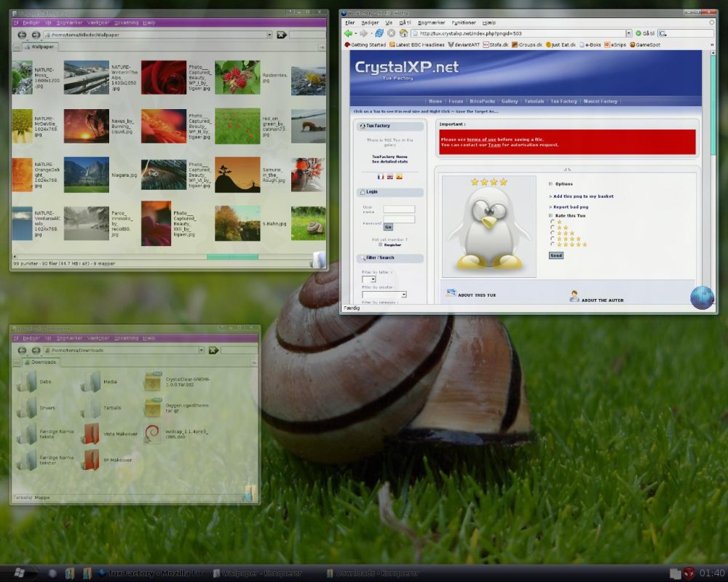Rate this Tux two stars
Image resolution: width=728 pixels, height=582 pixels.
coord(553,228)
